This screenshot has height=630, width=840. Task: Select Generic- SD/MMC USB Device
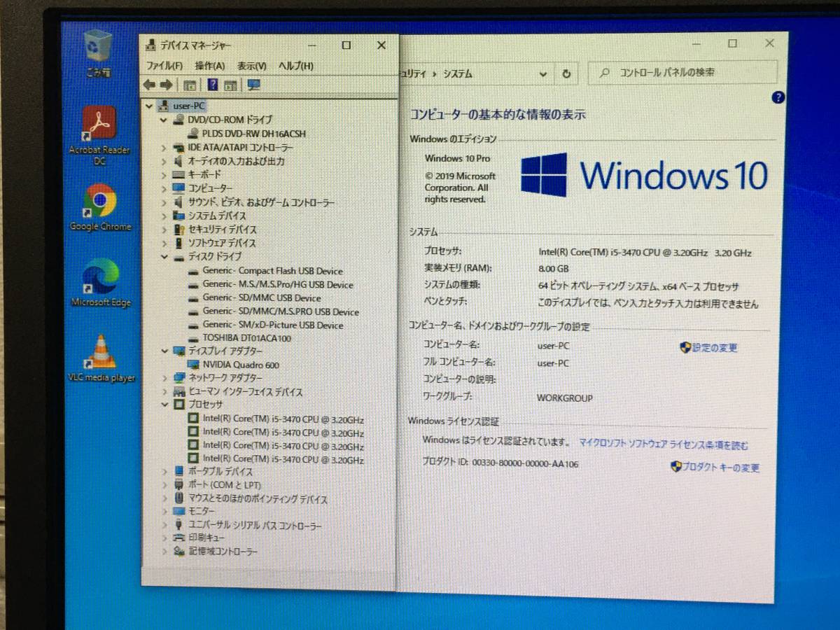coord(262,298)
